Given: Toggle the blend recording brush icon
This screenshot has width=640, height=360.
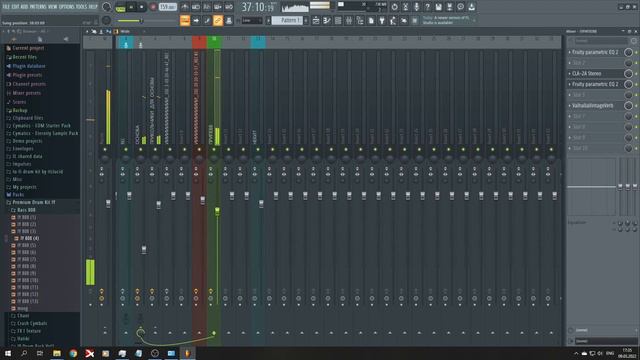Looking at the screenshot, I should tap(207, 20).
